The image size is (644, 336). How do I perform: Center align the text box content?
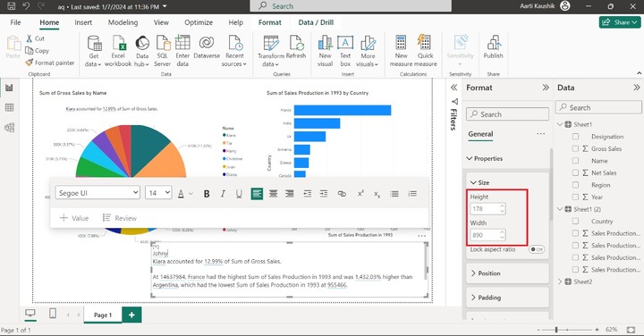[273, 194]
